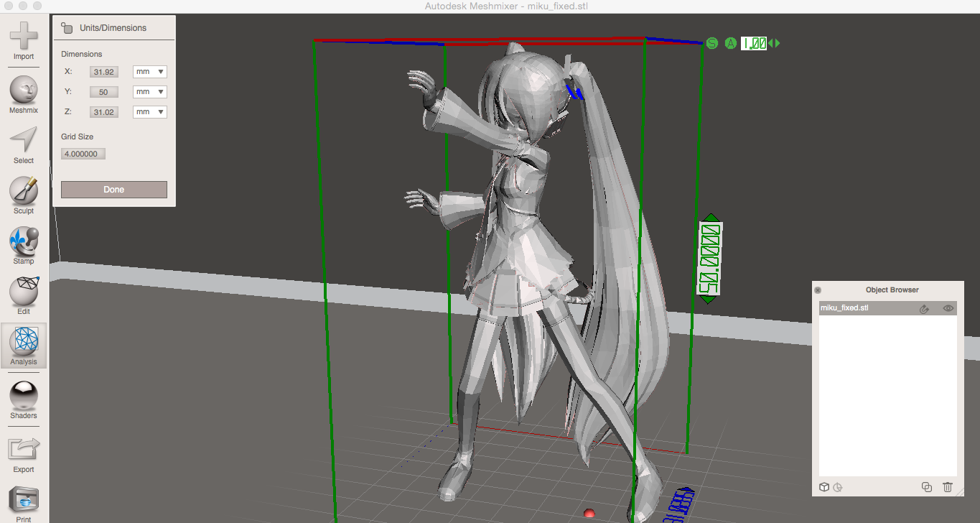Collapse the Object Browser panel
Screen dimensions: 980x523
tap(818, 290)
